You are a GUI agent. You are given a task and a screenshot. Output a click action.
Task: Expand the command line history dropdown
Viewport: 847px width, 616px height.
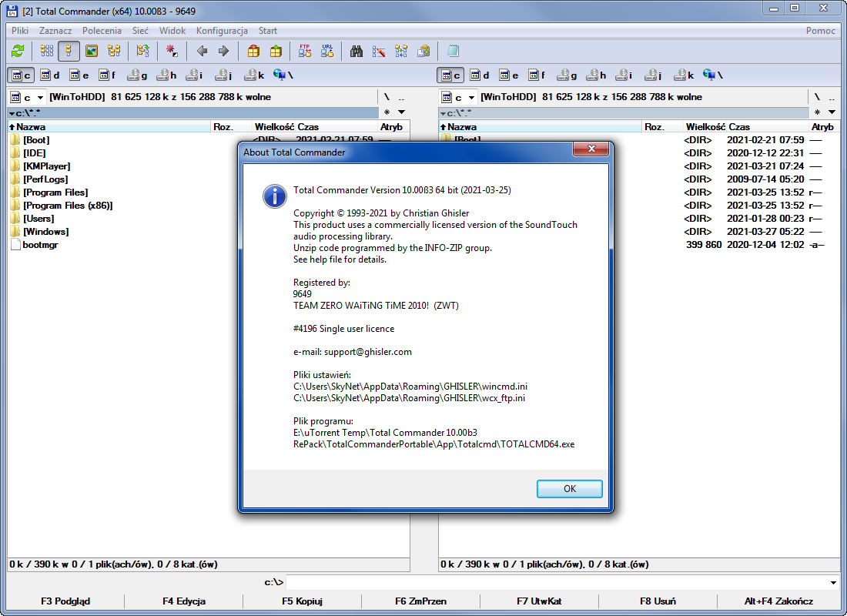tap(833, 582)
